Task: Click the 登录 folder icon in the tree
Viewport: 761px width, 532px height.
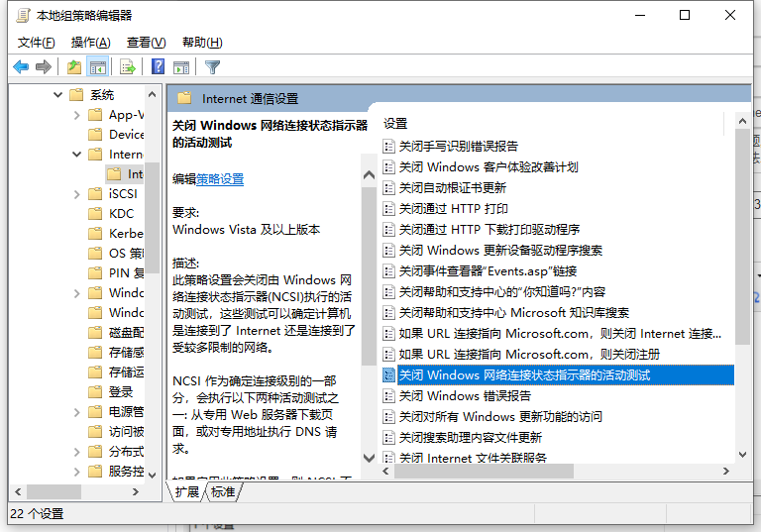Action: [95, 391]
